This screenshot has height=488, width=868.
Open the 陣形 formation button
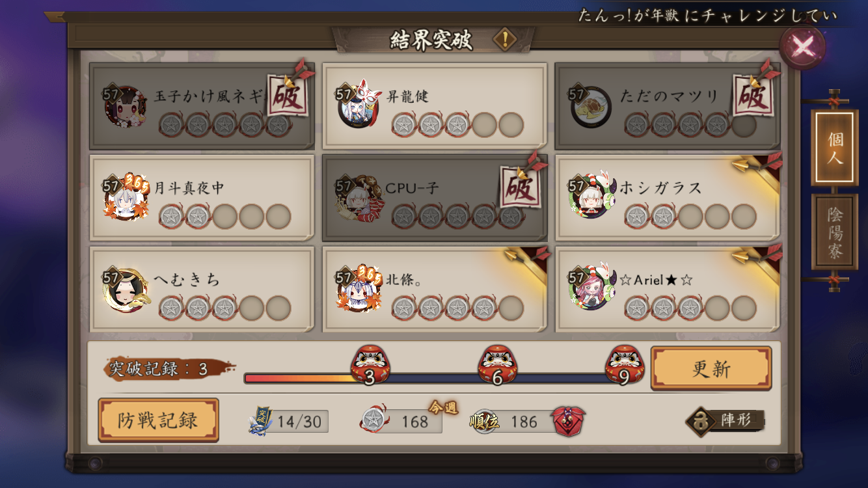click(x=726, y=420)
